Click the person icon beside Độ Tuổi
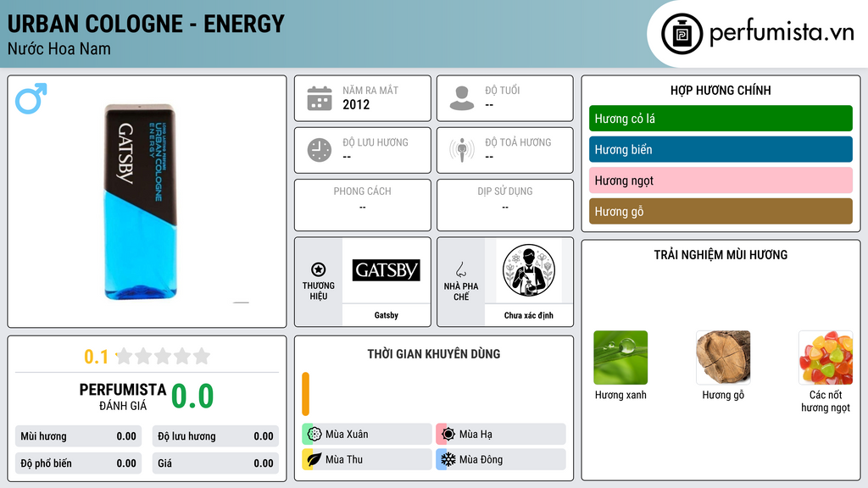Screen dimensions: 868x488 point(462,98)
